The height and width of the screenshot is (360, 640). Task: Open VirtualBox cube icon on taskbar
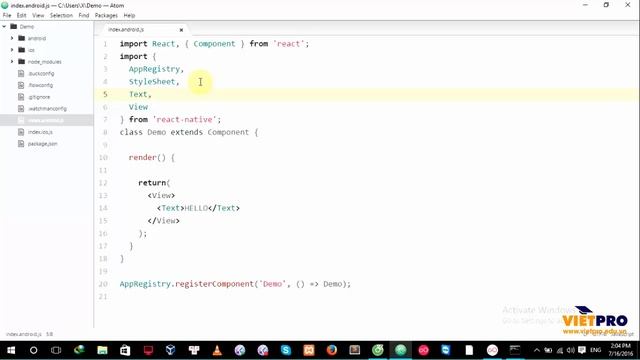coord(171,350)
